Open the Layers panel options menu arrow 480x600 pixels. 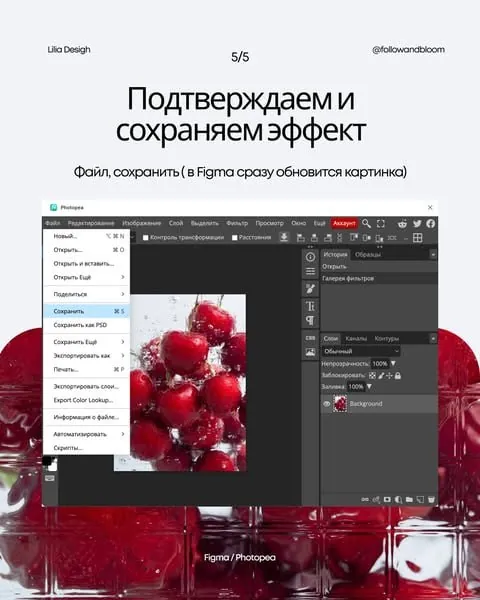(433, 339)
